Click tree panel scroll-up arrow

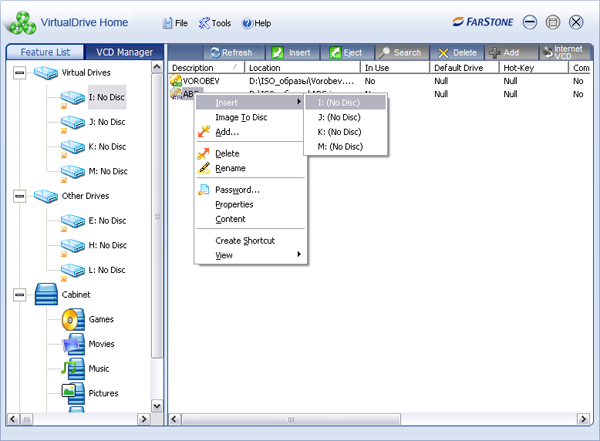(x=157, y=67)
